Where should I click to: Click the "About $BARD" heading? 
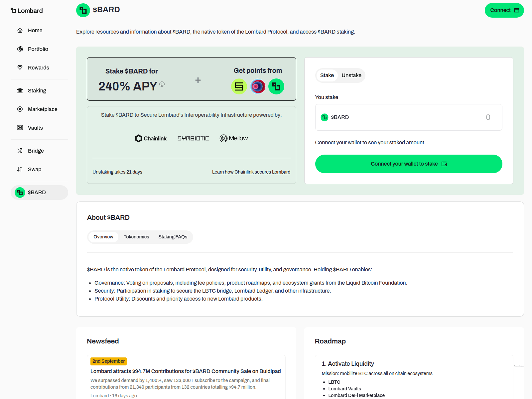pyautogui.click(x=108, y=217)
